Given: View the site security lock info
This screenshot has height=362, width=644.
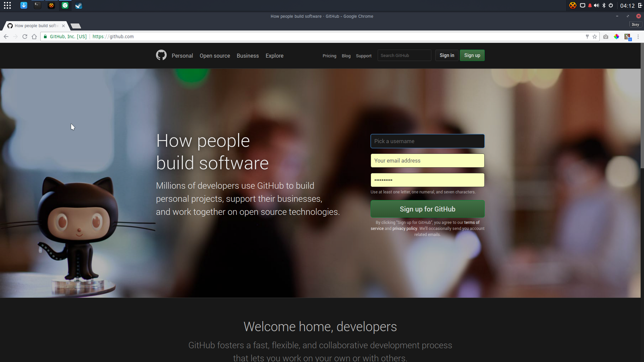Looking at the screenshot, I should click(45, 37).
